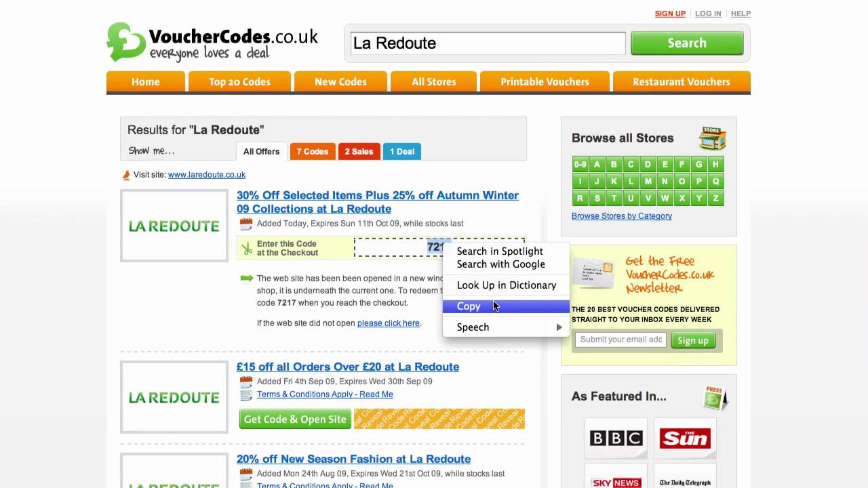
Task: Click the scissors icon next to Enter this Code
Action: coord(247,249)
